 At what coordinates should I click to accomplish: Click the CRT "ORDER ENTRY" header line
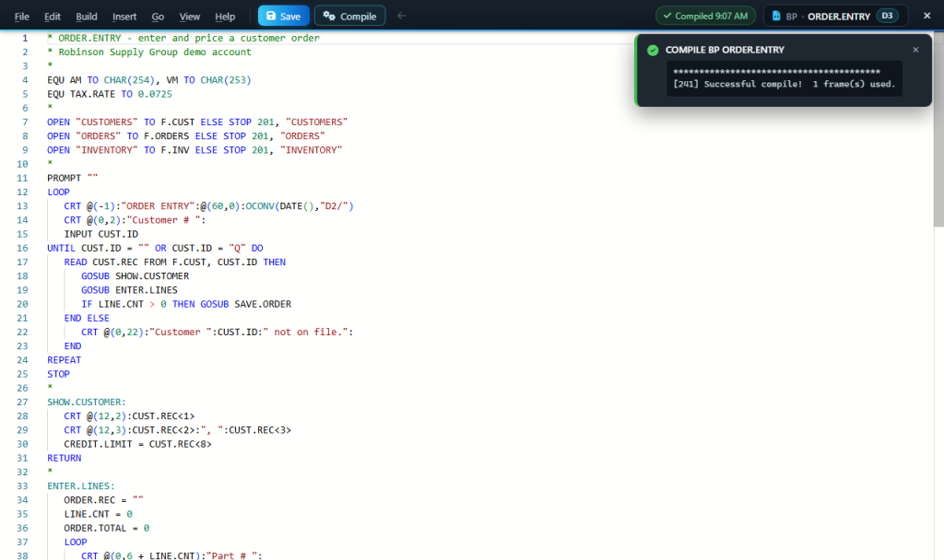(209, 206)
